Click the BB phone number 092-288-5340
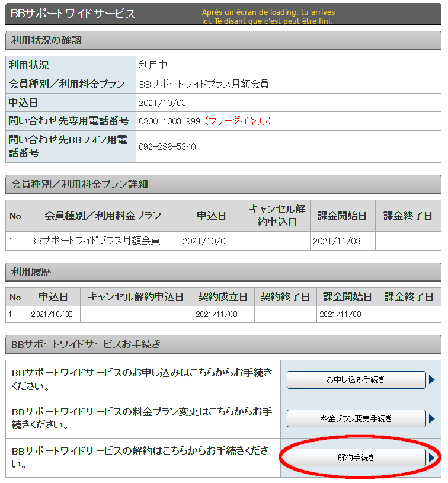The height and width of the screenshot is (483, 448). [167, 147]
